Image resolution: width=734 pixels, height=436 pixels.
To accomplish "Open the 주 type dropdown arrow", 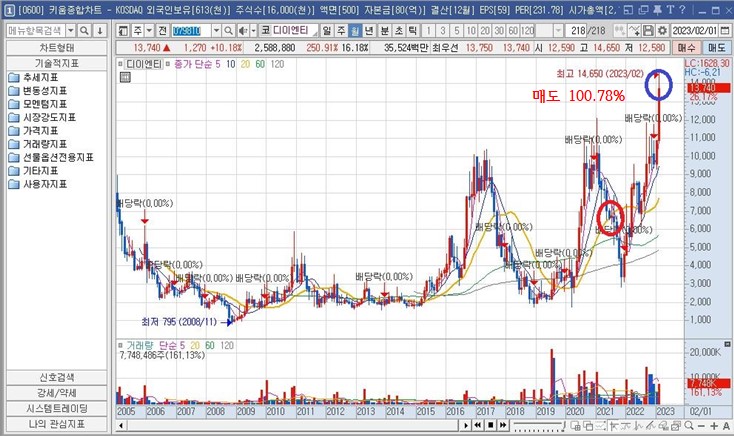I will point(149,31).
